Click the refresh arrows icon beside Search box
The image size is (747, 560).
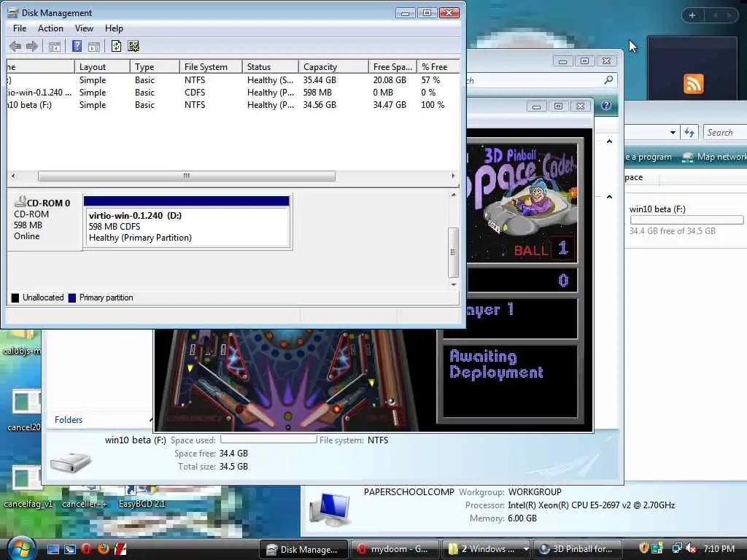(689, 133)
